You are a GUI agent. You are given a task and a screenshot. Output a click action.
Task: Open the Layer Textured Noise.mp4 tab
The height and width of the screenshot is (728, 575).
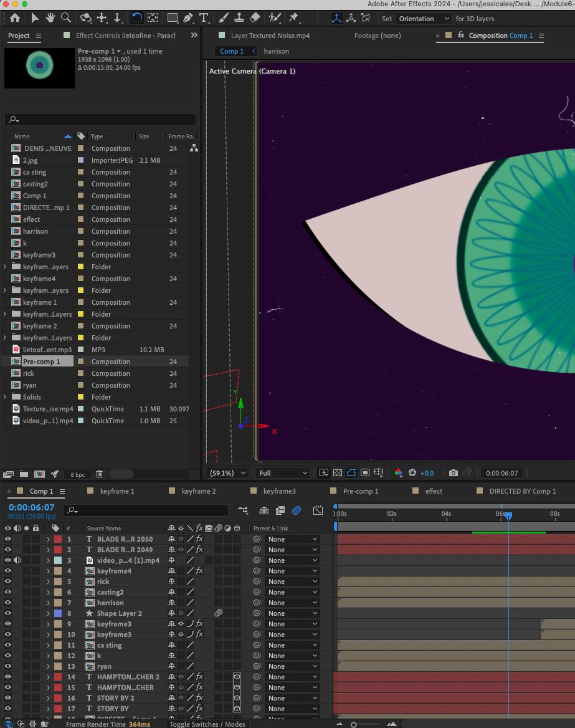pos(270,36)
